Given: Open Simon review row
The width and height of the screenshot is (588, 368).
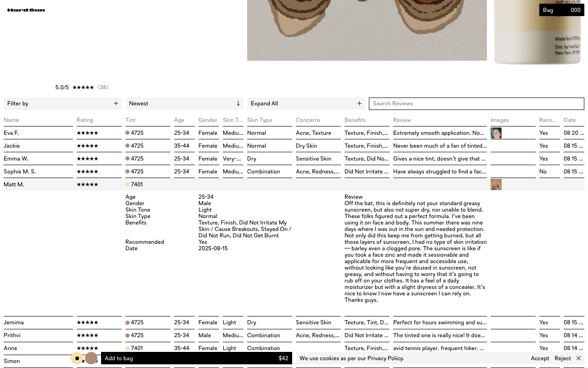Looking at the screenshot, I should click(x=294, y=361).
